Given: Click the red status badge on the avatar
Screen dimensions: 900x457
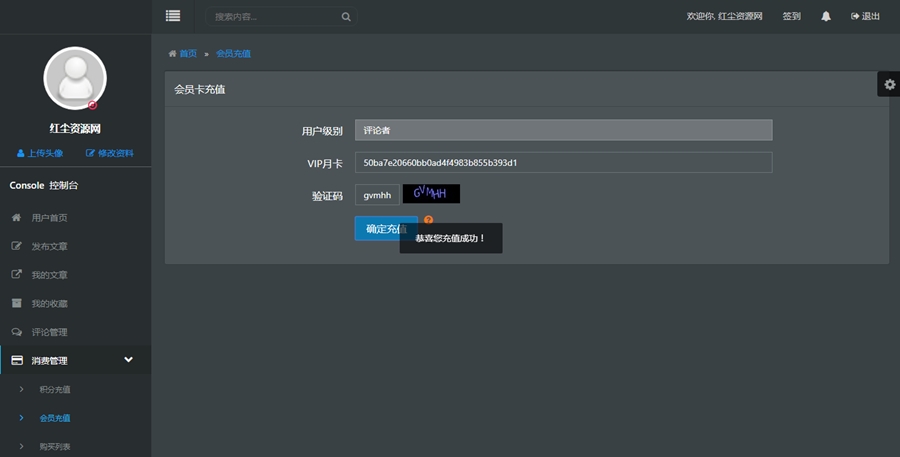Looking at the screenshot, I should pyautogui.click(x=92, y=105).
